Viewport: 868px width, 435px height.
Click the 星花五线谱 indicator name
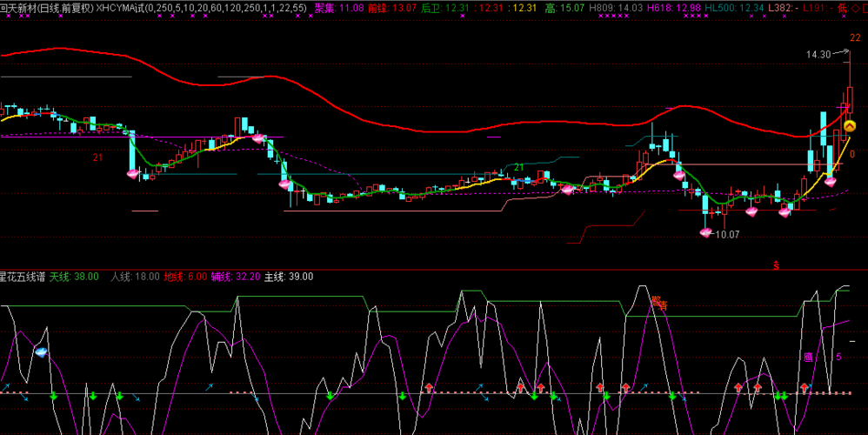23,277
